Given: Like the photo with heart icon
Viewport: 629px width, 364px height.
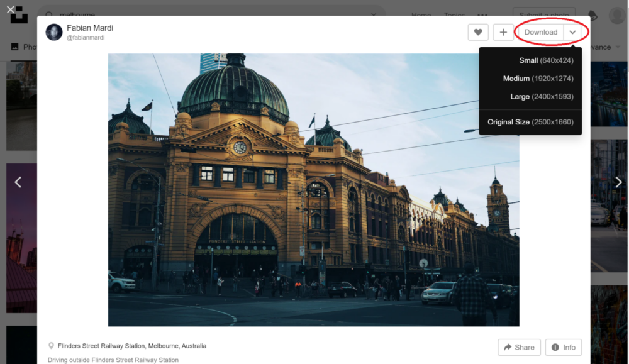Looking at the screenshot, I should coord(478,32).
